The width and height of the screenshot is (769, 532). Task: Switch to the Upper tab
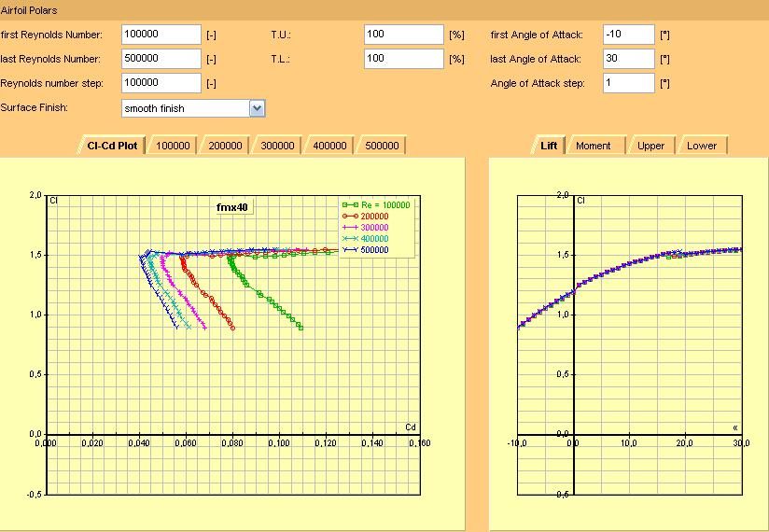[x=650, y=146]
